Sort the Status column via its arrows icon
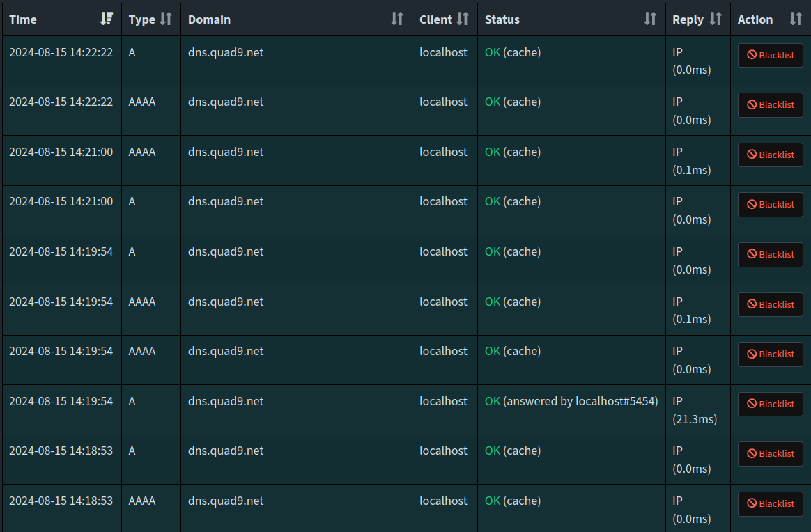Screen dimensions: 811x532 click(x=650, y=19)
